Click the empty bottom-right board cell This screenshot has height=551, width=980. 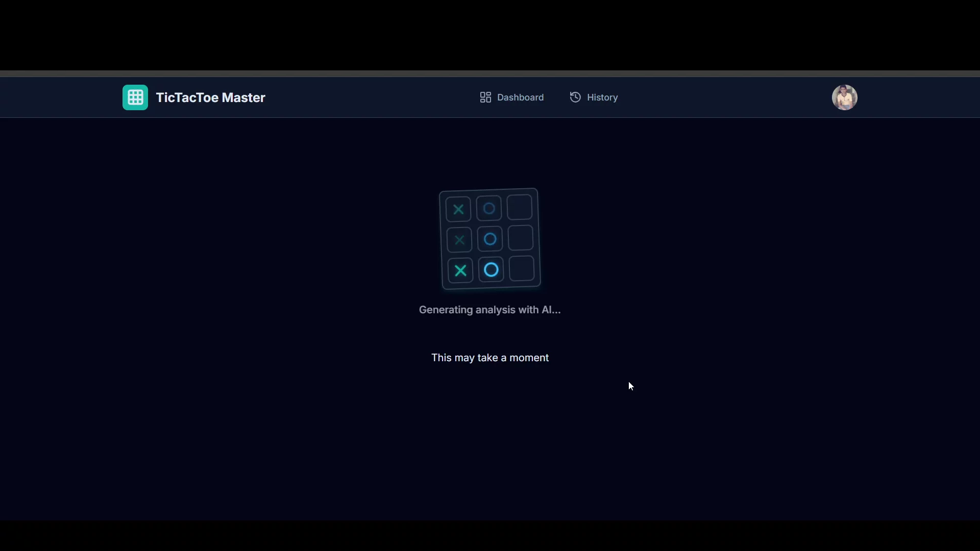[x=522, y=269]
